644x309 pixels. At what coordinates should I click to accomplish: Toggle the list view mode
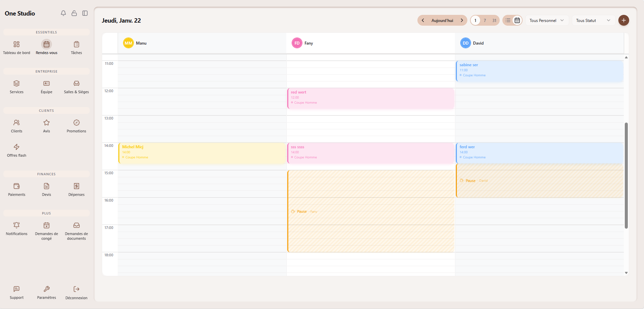tap(508, 20)
